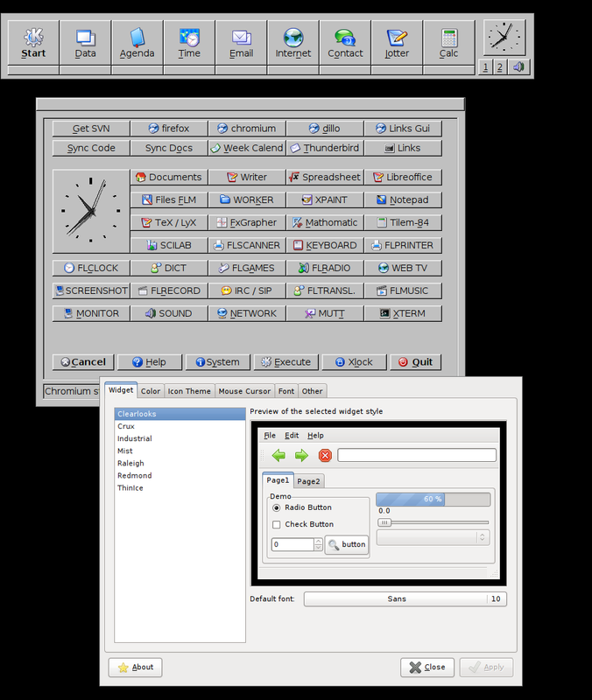Launch Spreadsheet application
The width and height of the screenshot is (592, 700).
(325, 178)
